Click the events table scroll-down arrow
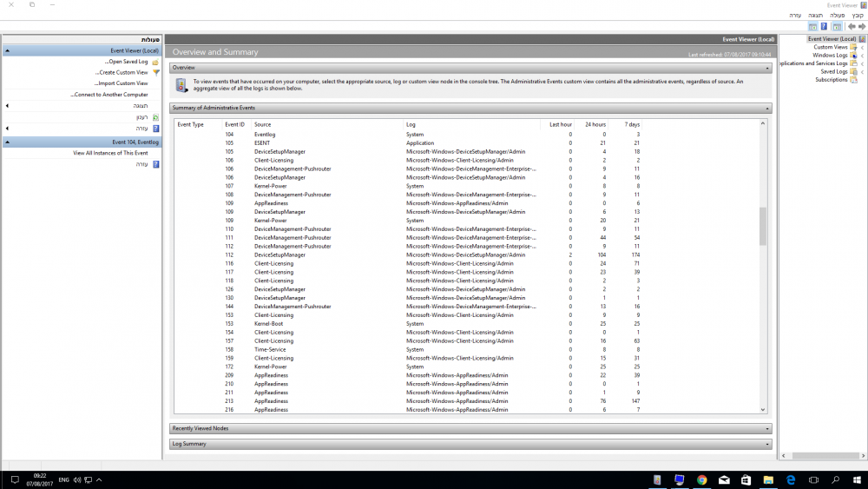 (762, 410)
